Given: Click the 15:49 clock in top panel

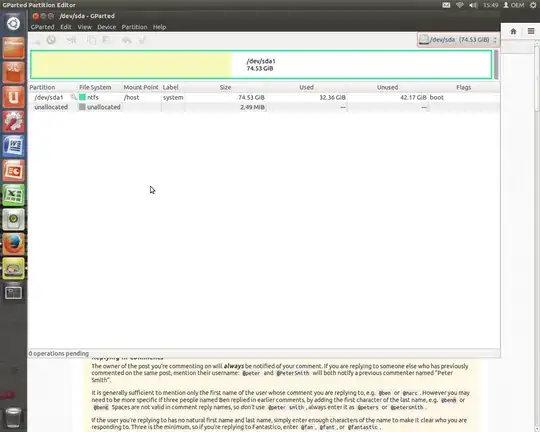Looking at the screenshot, I should pyautogui.click(x=490, y=5).
